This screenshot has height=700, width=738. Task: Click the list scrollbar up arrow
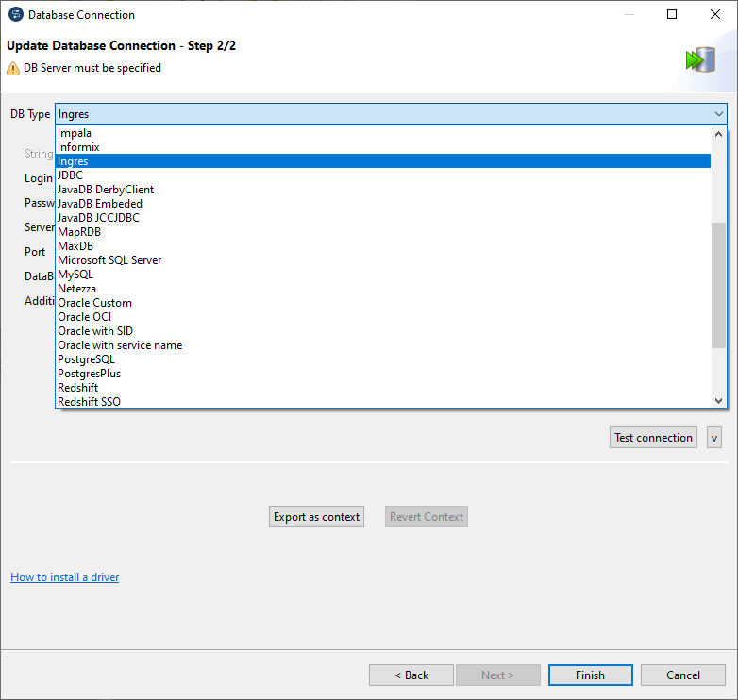(718, 134)
